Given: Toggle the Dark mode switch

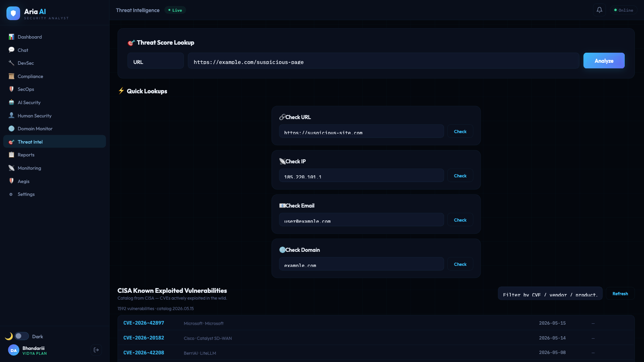Looking at the screenshot, I should tap(22, 336).
